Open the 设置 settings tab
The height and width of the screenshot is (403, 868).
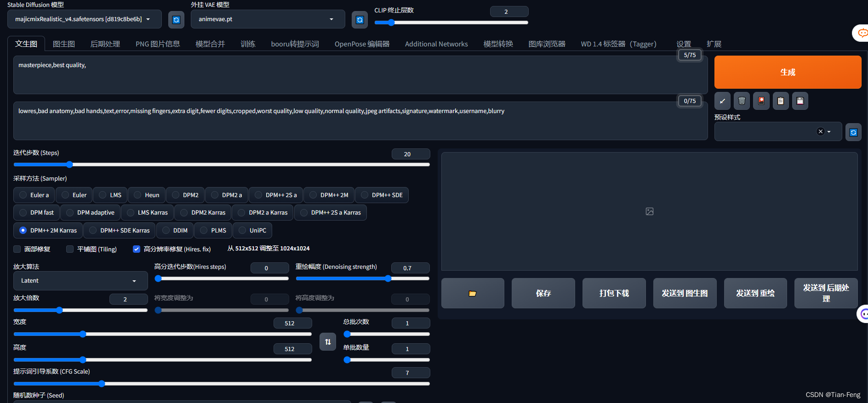pyautogui.click(x=684, y=44)
